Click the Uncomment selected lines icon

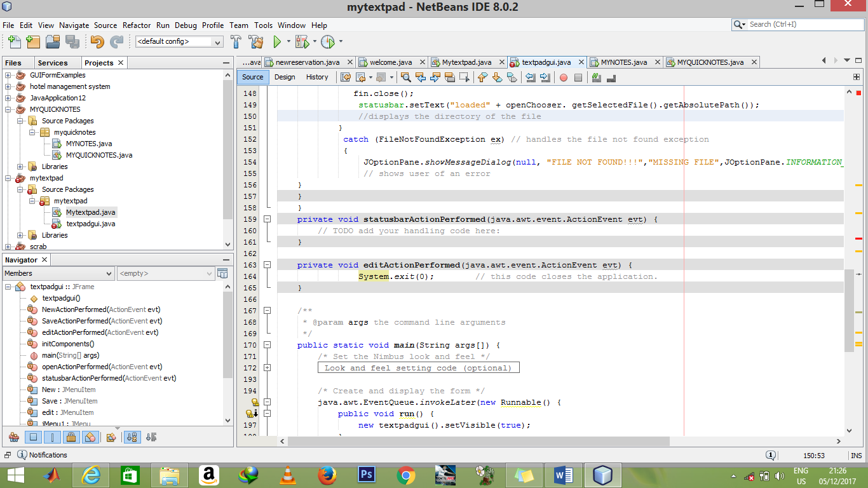tap(611, 78)
